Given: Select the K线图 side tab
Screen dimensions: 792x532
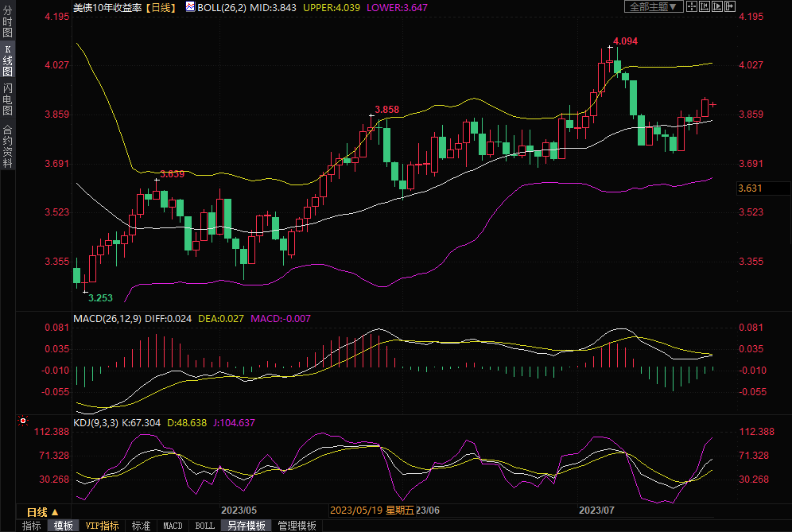Looking at the screenshot, I should (x=7, y=60).
